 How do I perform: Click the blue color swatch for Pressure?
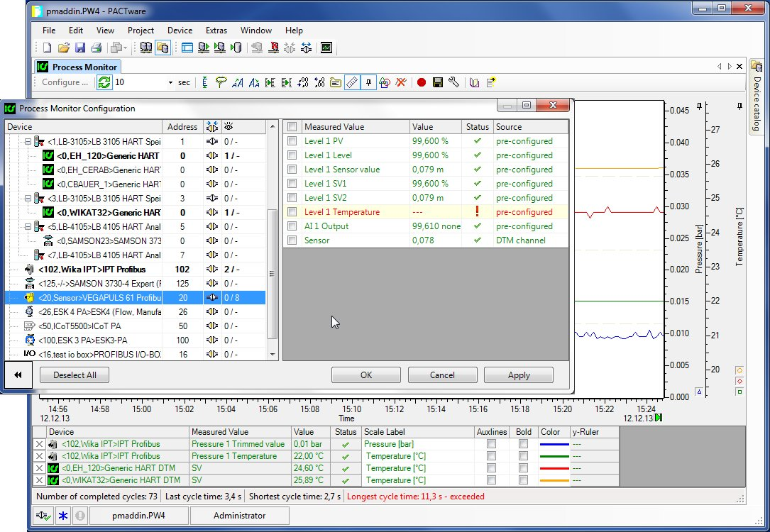[554, 444]
